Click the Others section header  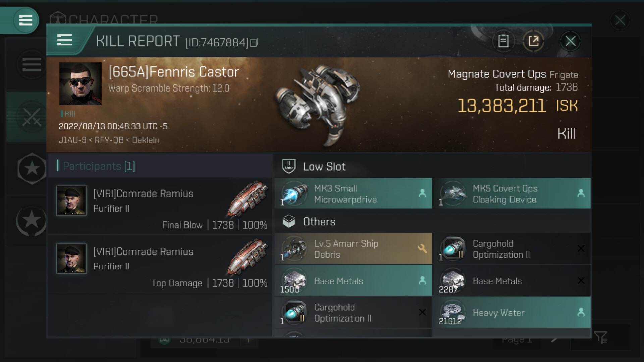tap(319, 222)
